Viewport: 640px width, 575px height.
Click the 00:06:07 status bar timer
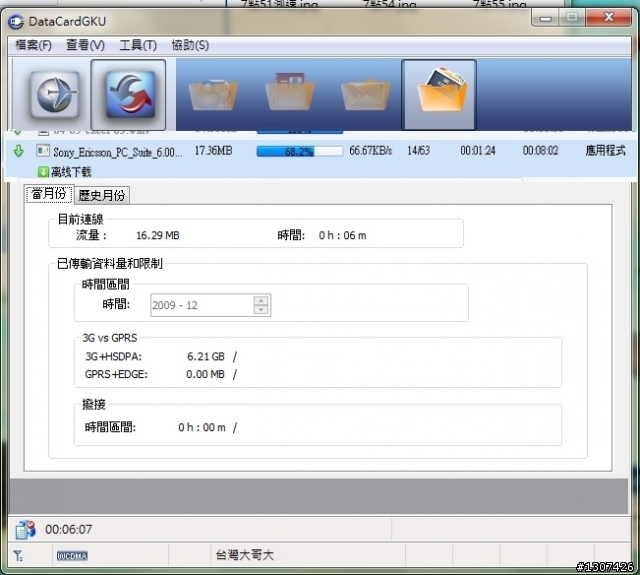coord(69,530)
